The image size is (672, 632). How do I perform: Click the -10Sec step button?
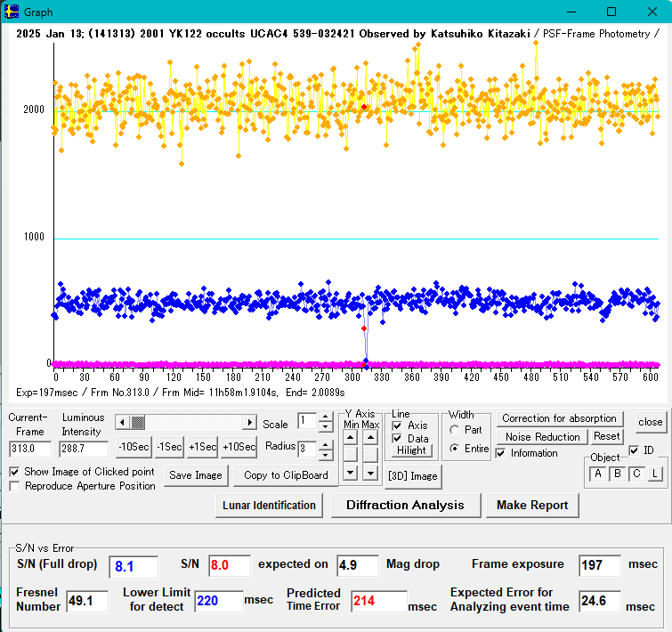click(134, 447)
